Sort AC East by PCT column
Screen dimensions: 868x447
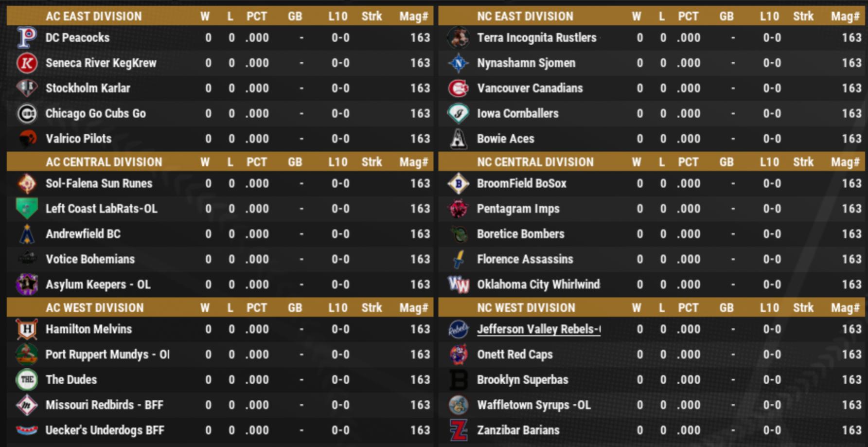[256, 16]
